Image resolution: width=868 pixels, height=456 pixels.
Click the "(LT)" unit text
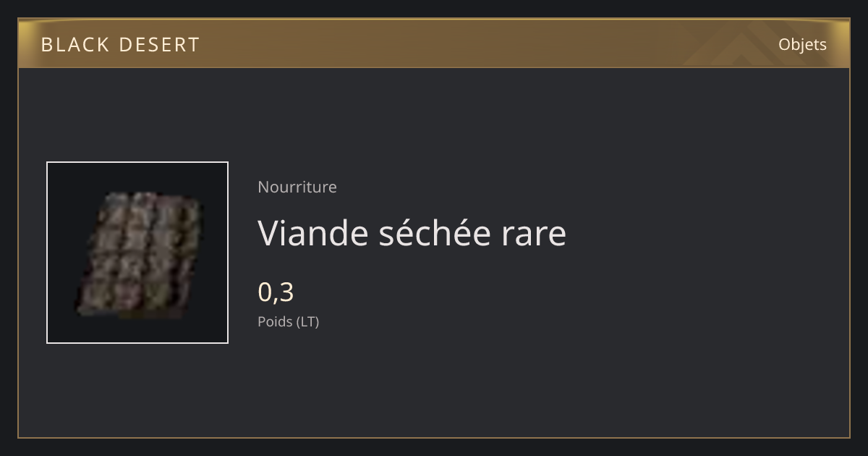click(x=306, y=321)
